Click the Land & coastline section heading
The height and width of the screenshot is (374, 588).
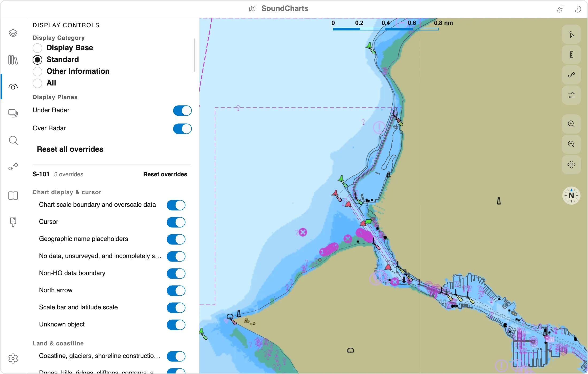click(x=58, y=344)
